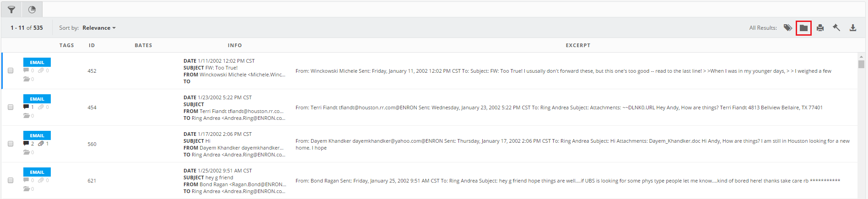Viewport: 868px width, 199px height.
Task: Open the excerpt text of document 454
Action: point(559,108)
